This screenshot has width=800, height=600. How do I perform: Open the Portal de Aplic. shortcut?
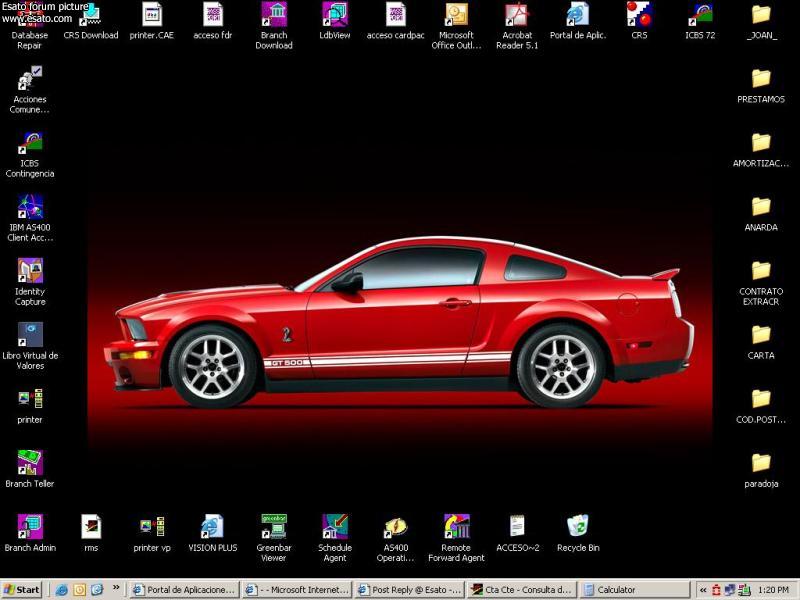click(x=578, y=21)
